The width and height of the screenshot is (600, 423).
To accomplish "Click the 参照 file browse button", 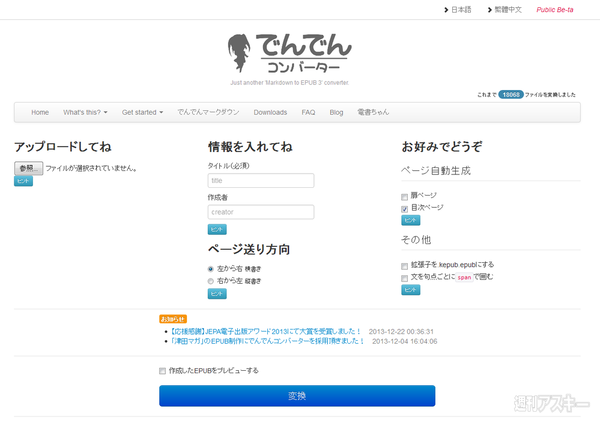I will point(28,168).
